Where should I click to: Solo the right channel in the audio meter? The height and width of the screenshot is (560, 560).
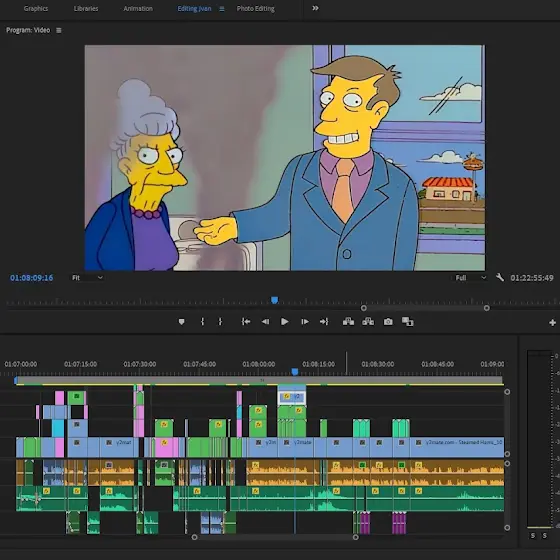545,535
